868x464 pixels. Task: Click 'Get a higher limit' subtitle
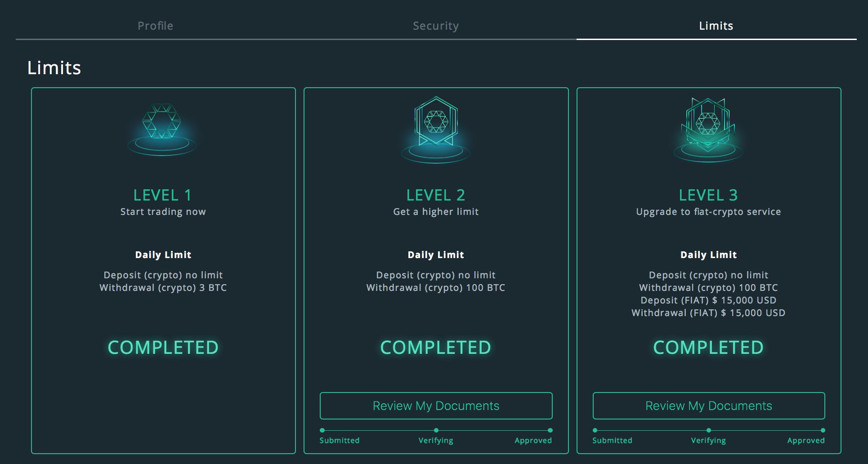point(436,212)
